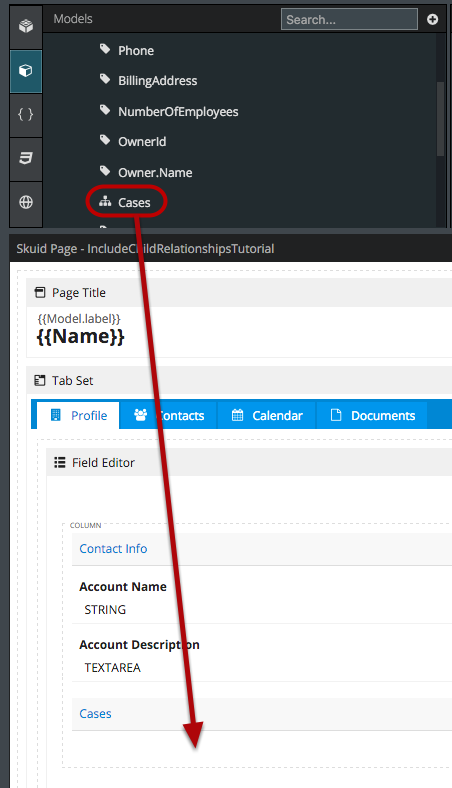452x788 pixels.
Task: Focus the Models search field
Action: 349,19
